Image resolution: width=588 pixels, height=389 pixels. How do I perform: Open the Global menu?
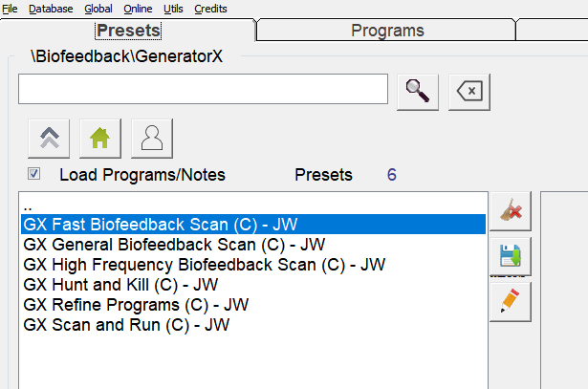(x=98, y=9)
